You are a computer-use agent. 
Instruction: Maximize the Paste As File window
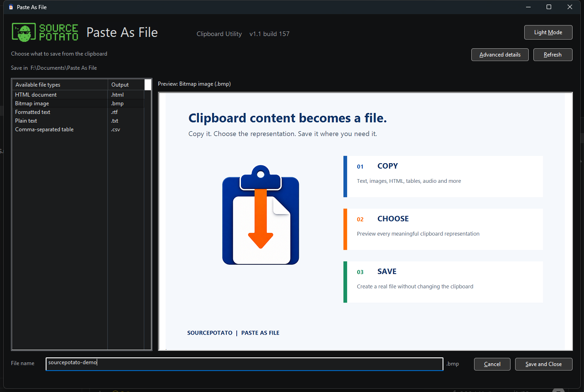click(x=549, y=7)
